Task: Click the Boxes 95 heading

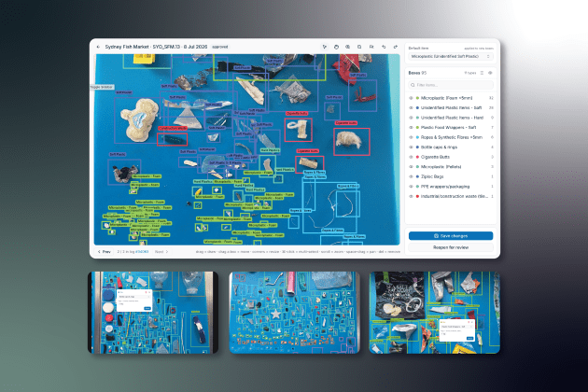Action: (417, 73)
